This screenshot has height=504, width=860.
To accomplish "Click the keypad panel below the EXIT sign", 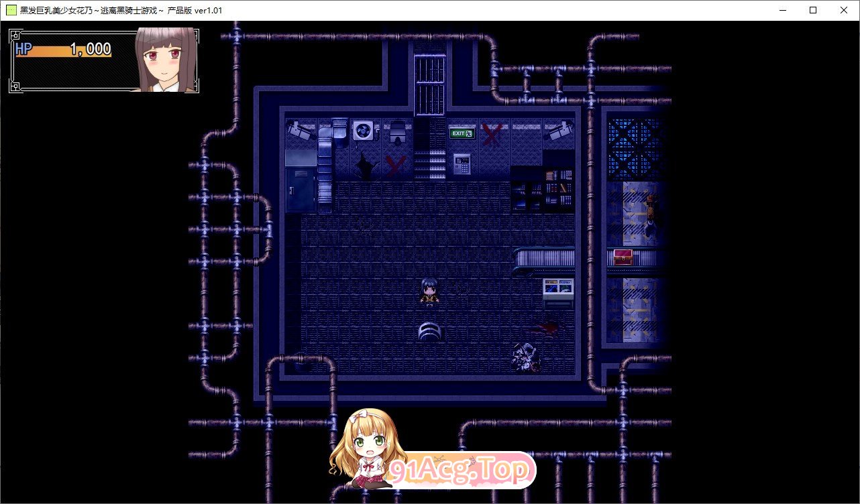I will 462,163.
